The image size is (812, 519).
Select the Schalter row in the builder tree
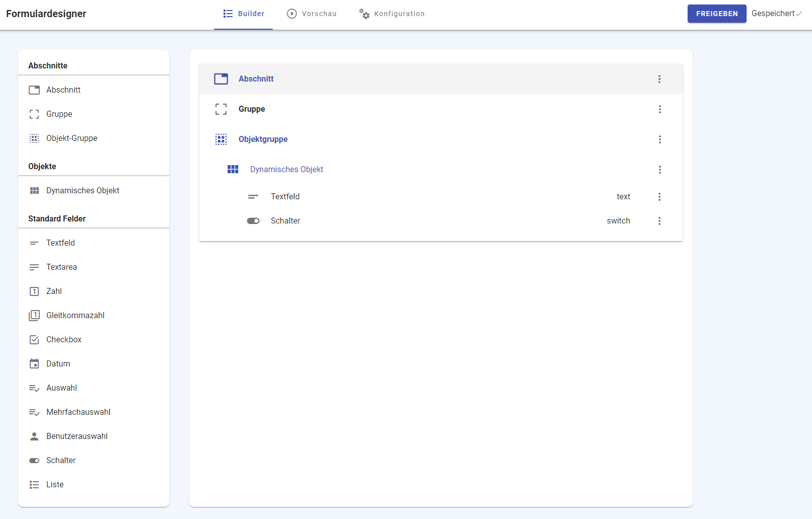(x=441, y=221)
